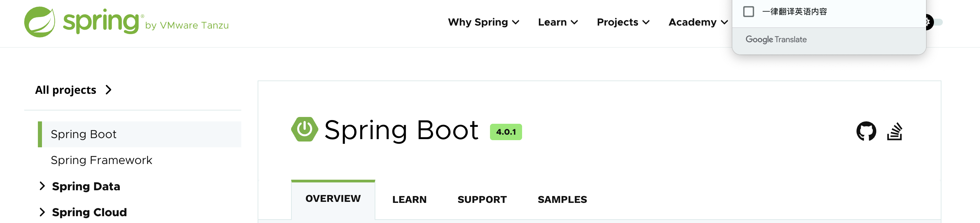Open the Spring Boot GitHub repository icon

coord(866,131)
